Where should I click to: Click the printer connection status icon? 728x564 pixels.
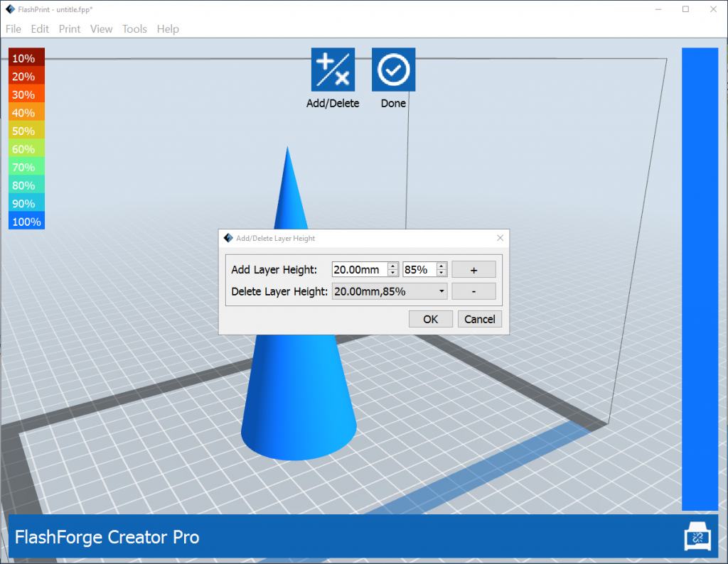pos(697,536)
